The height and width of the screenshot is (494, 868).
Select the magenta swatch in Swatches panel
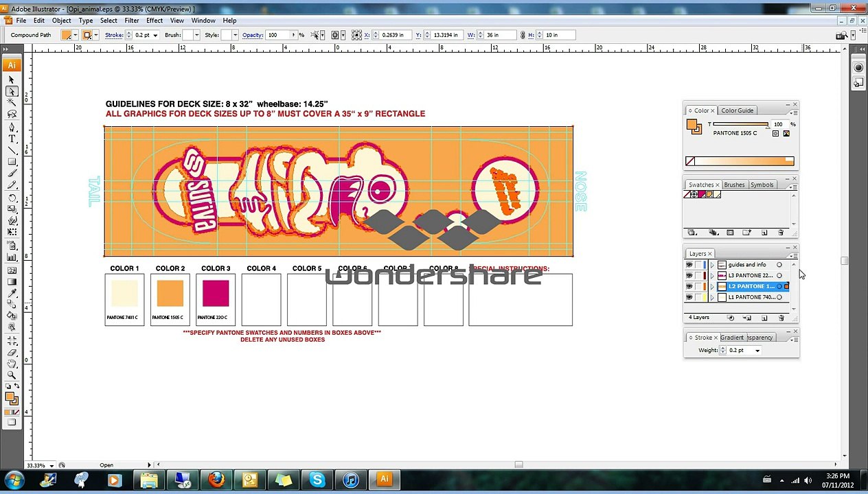pyautogui.click(x=701, y=195)
